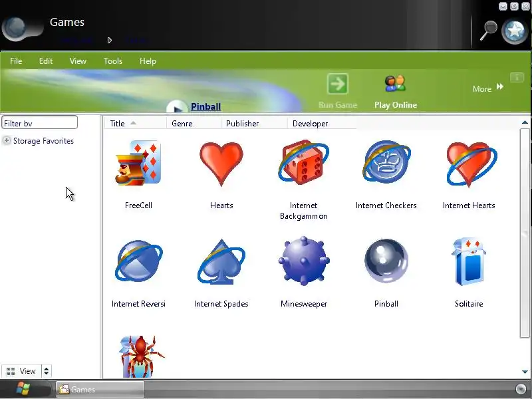532x399 pixels.
Task: Click Storage Favorites label
Action: coord(43,141)
